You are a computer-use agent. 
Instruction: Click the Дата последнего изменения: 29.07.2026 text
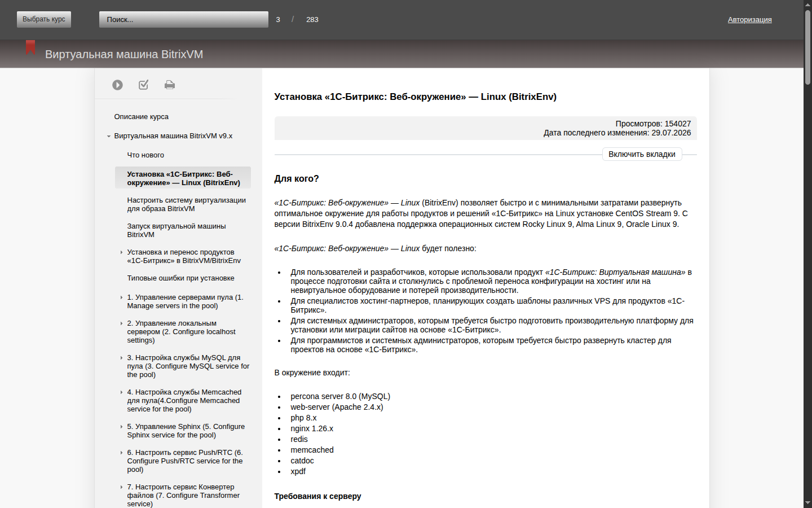pos(617,133)
